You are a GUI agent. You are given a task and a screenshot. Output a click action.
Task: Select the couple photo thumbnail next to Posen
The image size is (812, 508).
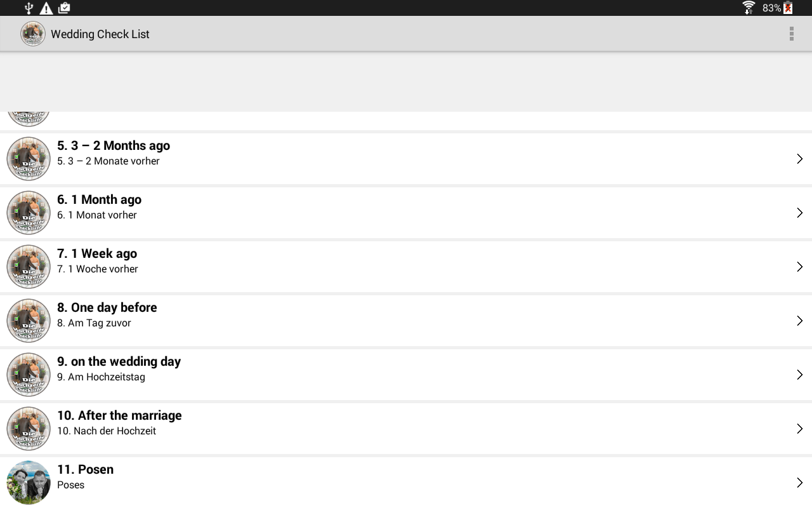click(x=29, y=483)
